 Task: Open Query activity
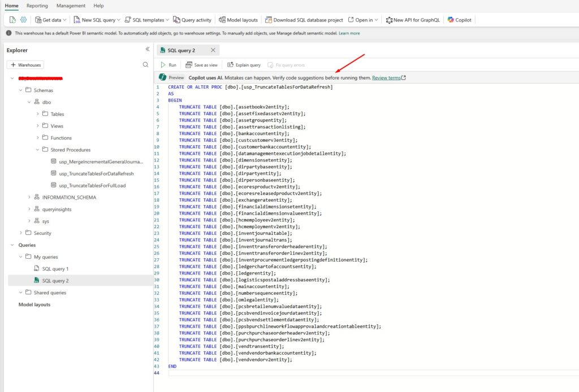[192, 20]
